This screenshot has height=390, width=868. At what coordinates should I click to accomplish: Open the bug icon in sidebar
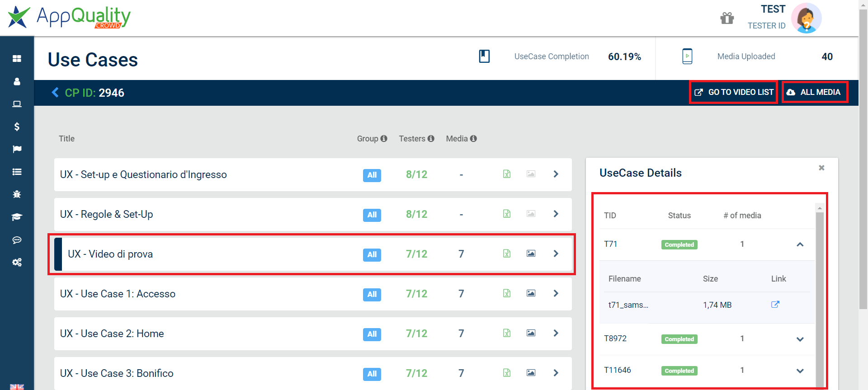coord(17,194)
